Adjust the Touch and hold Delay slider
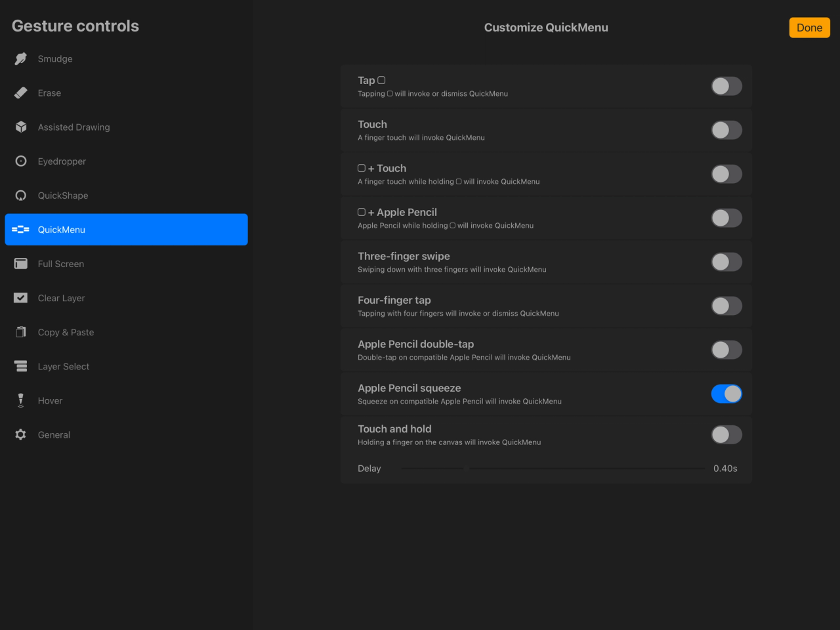840x630 pixels. point(465,469)
